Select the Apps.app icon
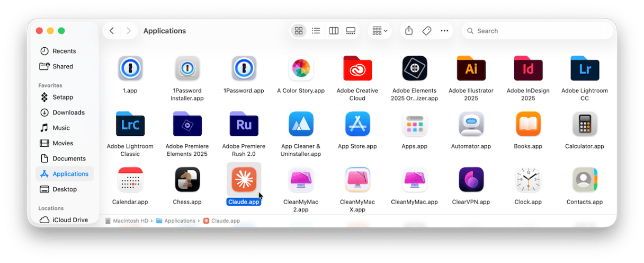Screen dimensions: 644x263 [x=415, y=124]
